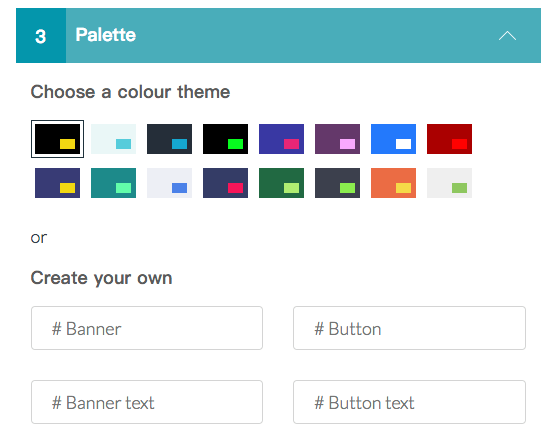The width and height of the screenshot is (554, 440).
Task: Choose the light grey with blue button theme
Action: pyautogui.click(x=169, y=183)
